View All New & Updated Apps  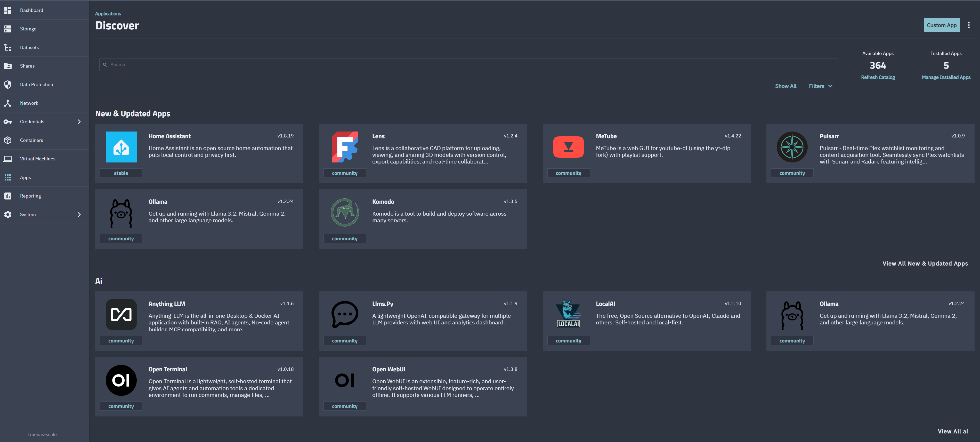[x=925, y=264]
